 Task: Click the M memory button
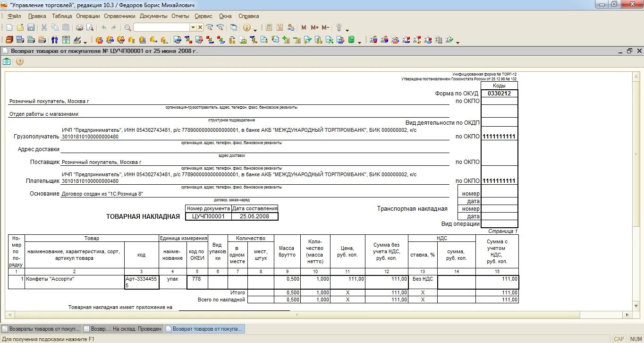pyautogui.click(x=304, y=28)
